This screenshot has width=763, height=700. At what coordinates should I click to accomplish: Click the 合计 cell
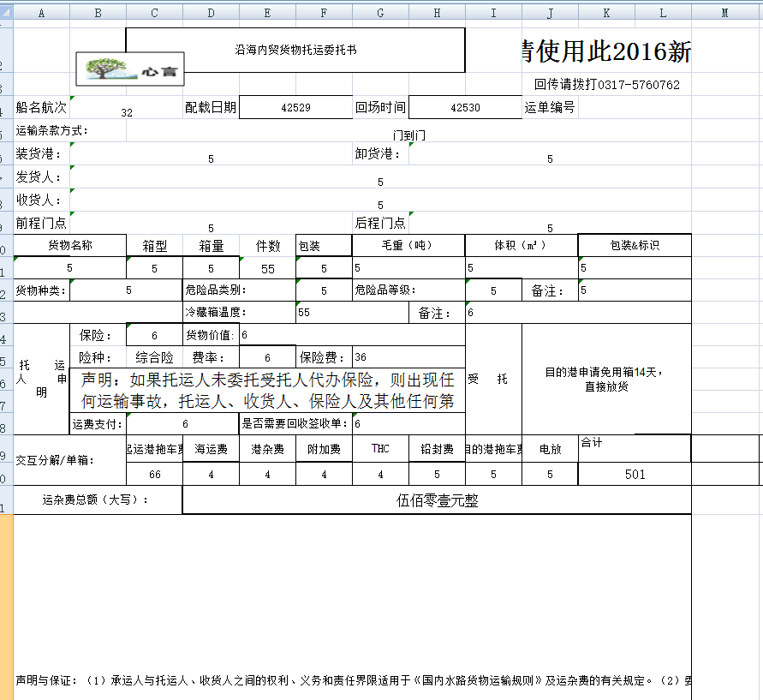(635, 449)
